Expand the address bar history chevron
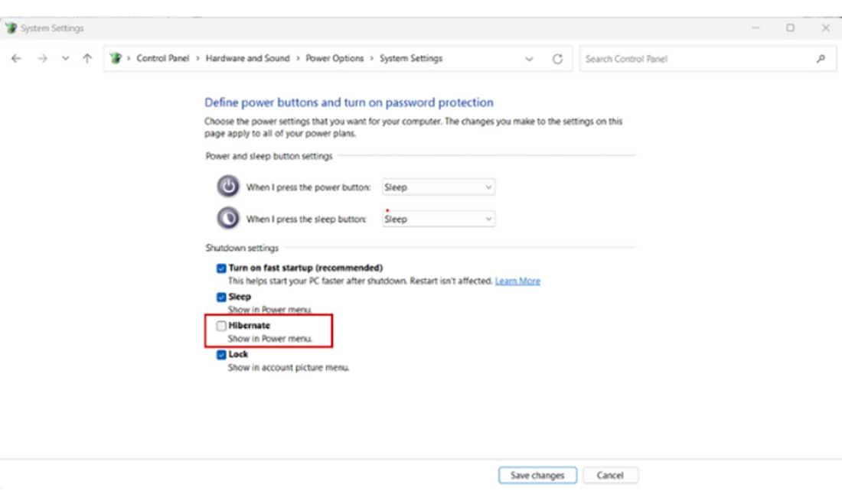Viewport: 842px width, 504px height. click(529, 59)
